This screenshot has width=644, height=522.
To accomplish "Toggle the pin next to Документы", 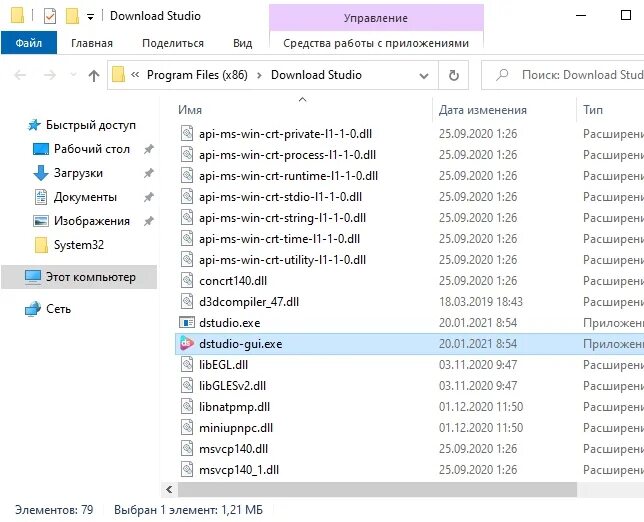I will click(149, 197).
